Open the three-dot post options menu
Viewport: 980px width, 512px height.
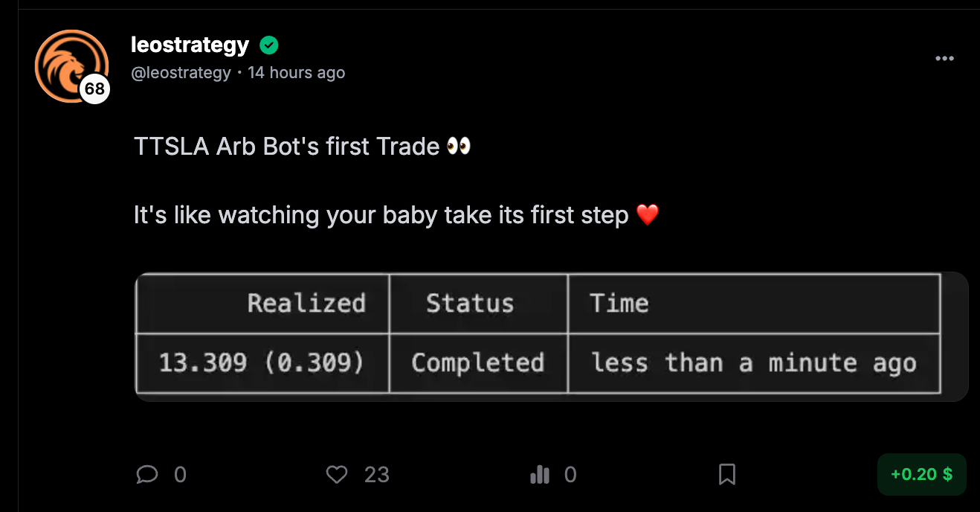pos(944,59)
